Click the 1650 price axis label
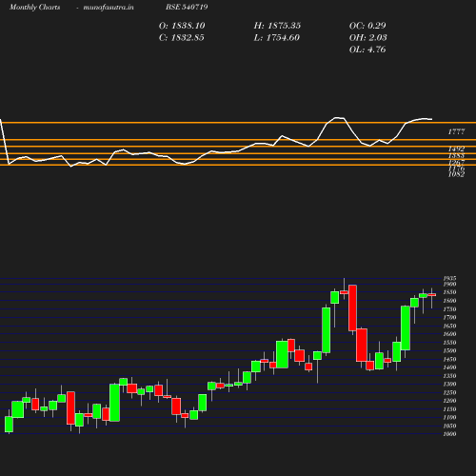The height and width of the screenshot is (476, 476). pos(449,326)
